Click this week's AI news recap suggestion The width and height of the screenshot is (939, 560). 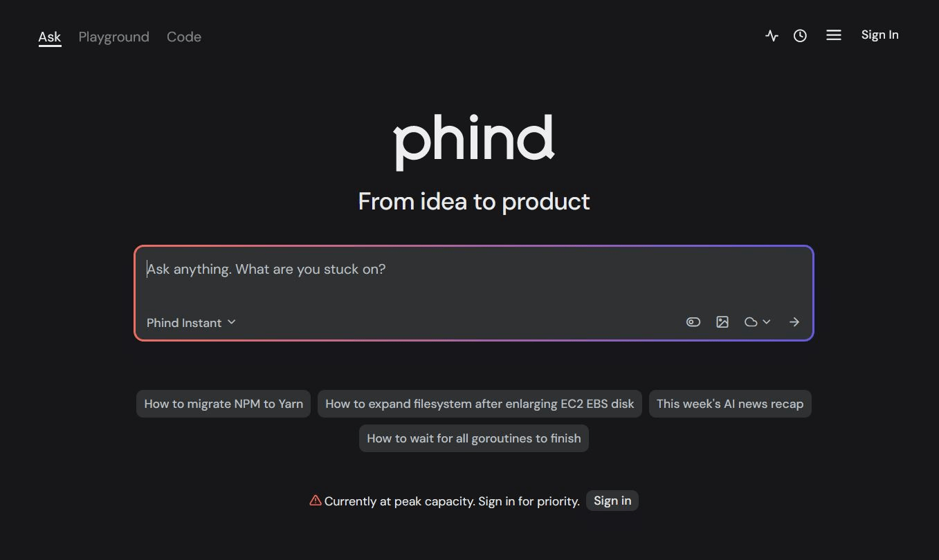click(x=730, y=403)
